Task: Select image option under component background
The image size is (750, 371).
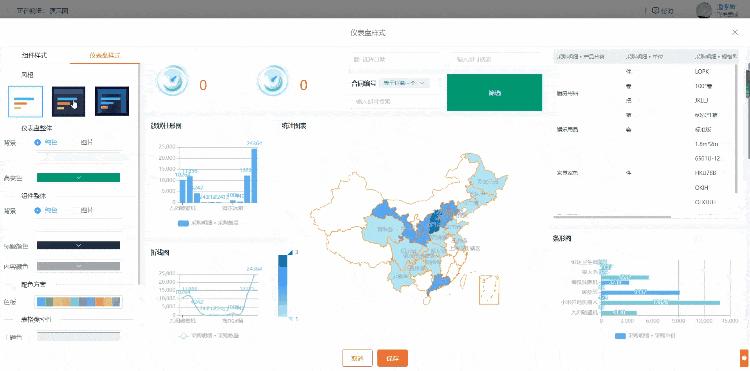Action: tap(87, 210)
